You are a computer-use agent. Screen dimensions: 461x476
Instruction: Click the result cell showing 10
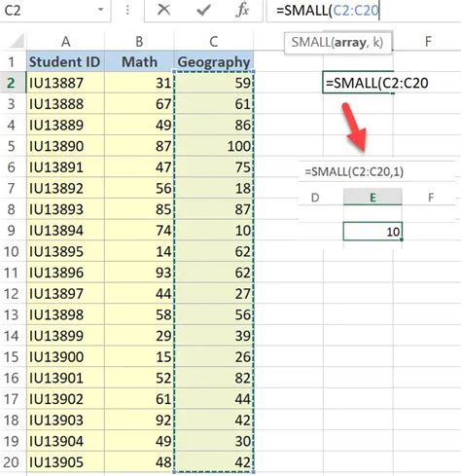click(x=372, y=232)
